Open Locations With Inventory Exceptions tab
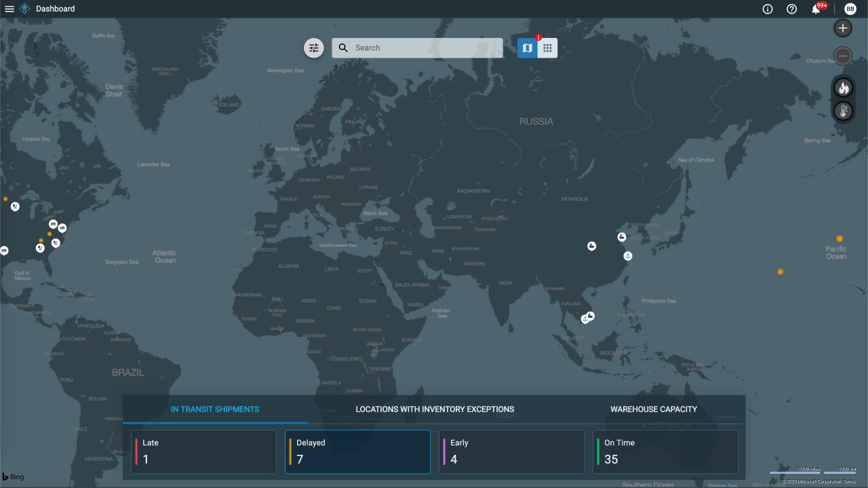The width and height of the screenshot is (868, 488). (x=435, y=409)
